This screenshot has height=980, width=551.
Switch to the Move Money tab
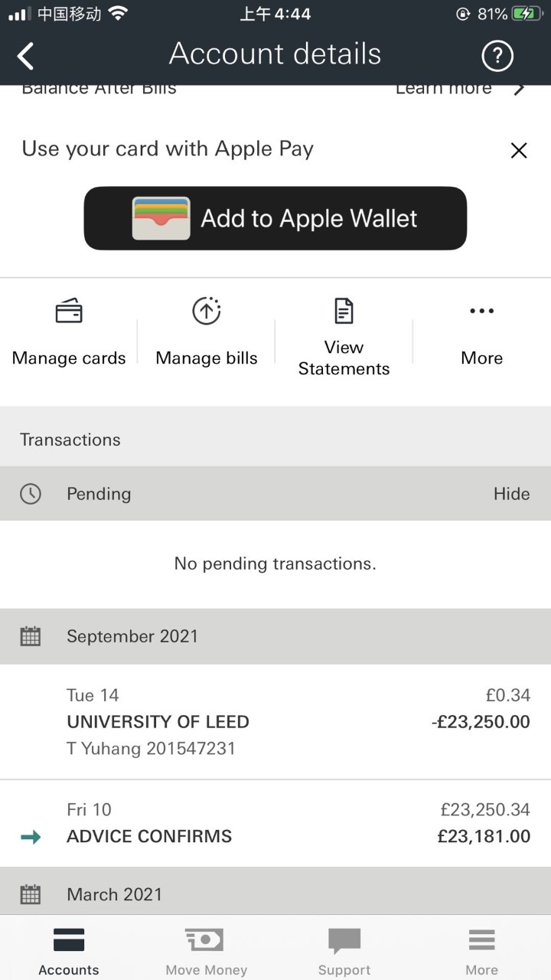pos(206,950)
